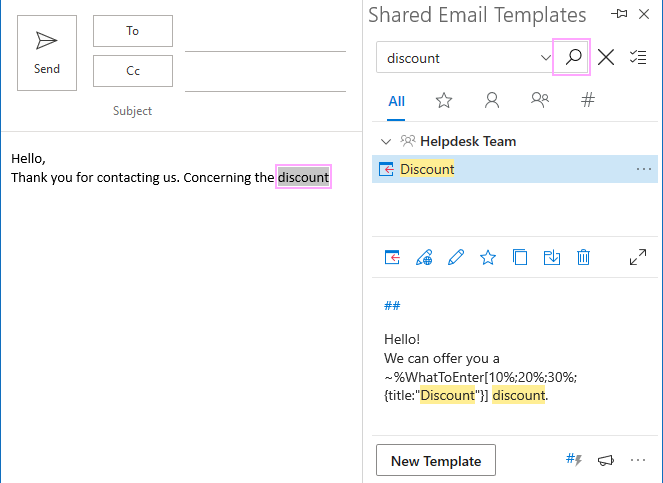Open the checklist view options icon
This screenshot has height=483, width=663.
[638, 57]
